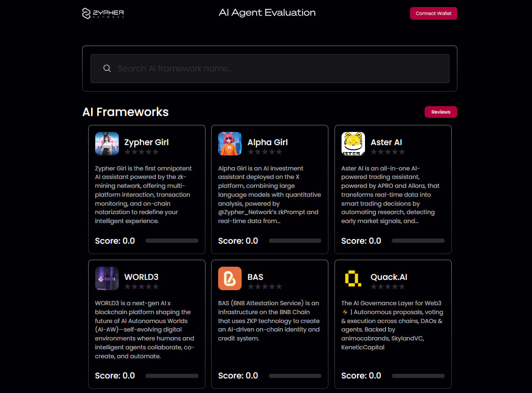The height and width of the screenshot is (393, 532).
Task: Click Score: 0.0 on WORLD3 card
Action: coord(114,376)
